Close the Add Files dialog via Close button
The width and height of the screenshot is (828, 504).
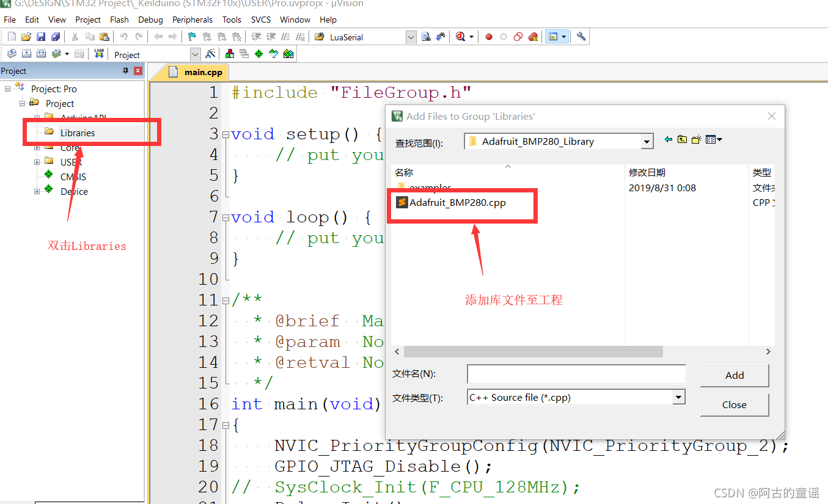(734, 404)
